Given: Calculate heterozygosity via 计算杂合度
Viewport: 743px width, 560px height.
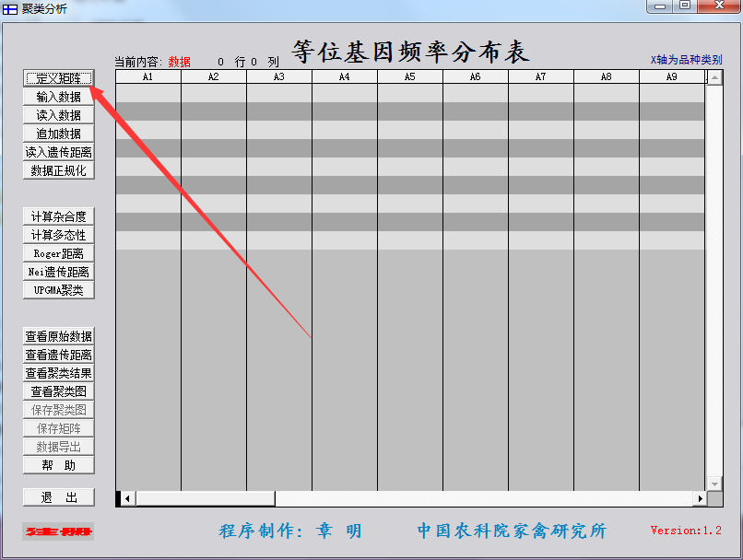Looking at the screenshot, I should pos(59,216).
